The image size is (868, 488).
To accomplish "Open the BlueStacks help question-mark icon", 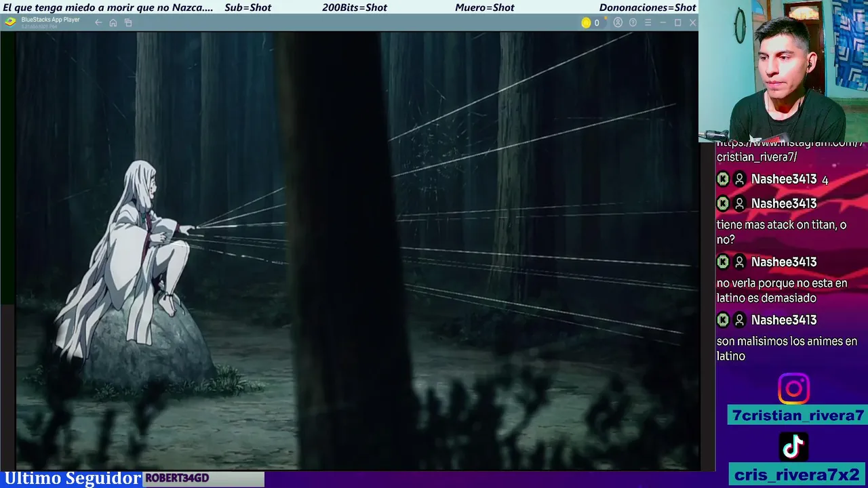I will tap(633, 22).
